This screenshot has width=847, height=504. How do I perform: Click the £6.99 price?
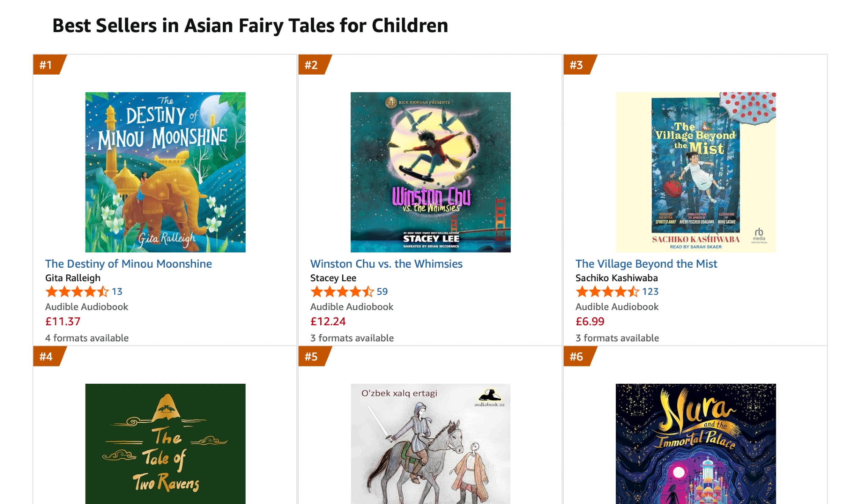590,321
